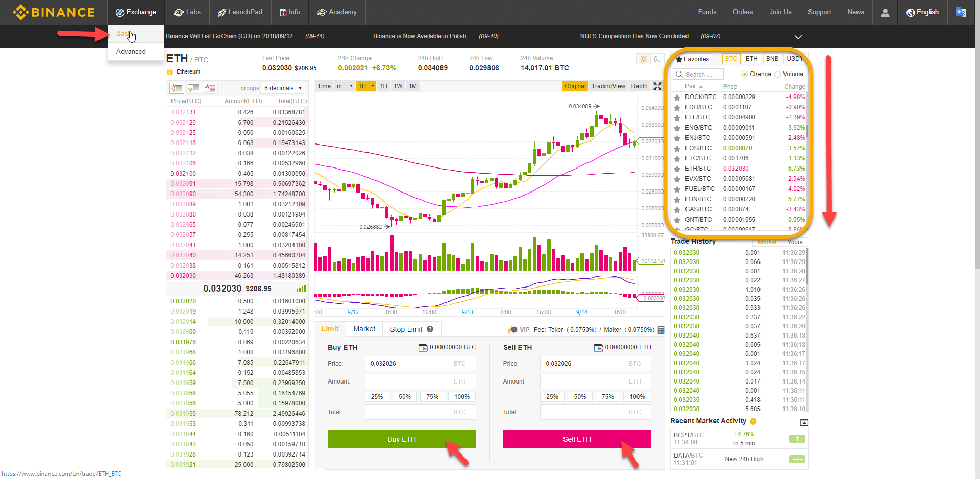This screenshot has width=980, height=479.
Task: Select the Change radio button
Action: [x=744, y=74]
